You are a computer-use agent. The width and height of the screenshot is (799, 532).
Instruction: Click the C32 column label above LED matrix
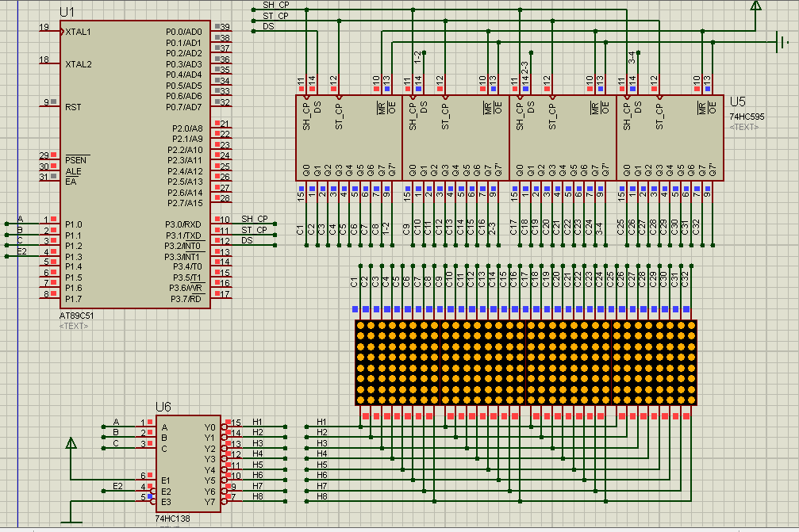point(686,279)
